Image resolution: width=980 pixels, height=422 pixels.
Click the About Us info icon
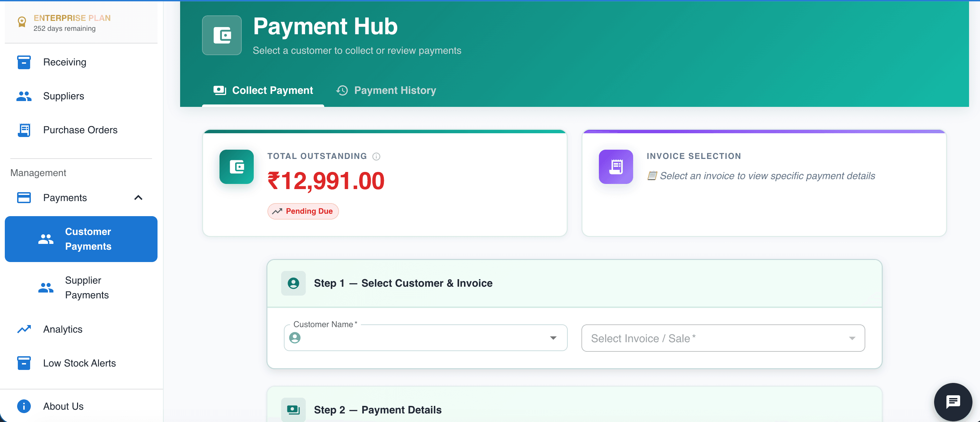click(x=24, y=406)
